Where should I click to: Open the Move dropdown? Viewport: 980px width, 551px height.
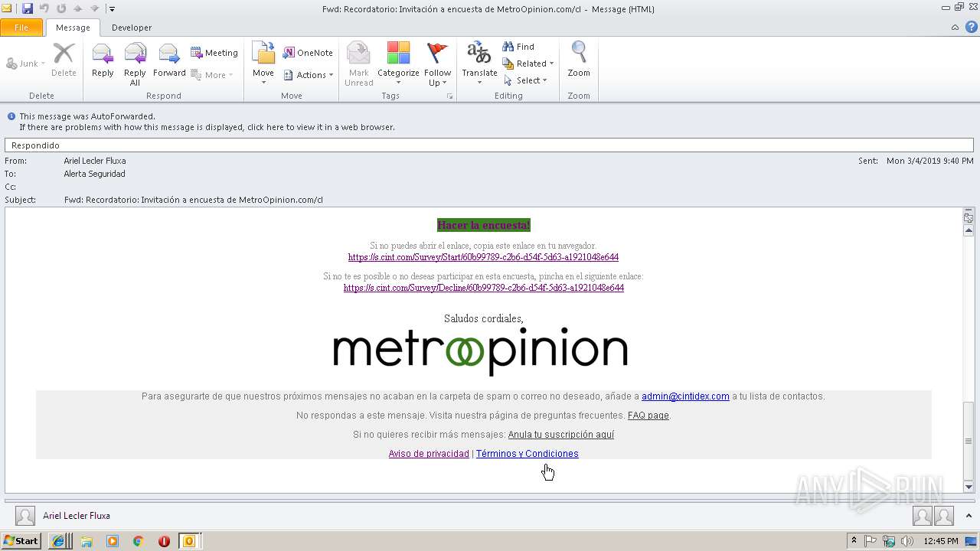[263, 64]
